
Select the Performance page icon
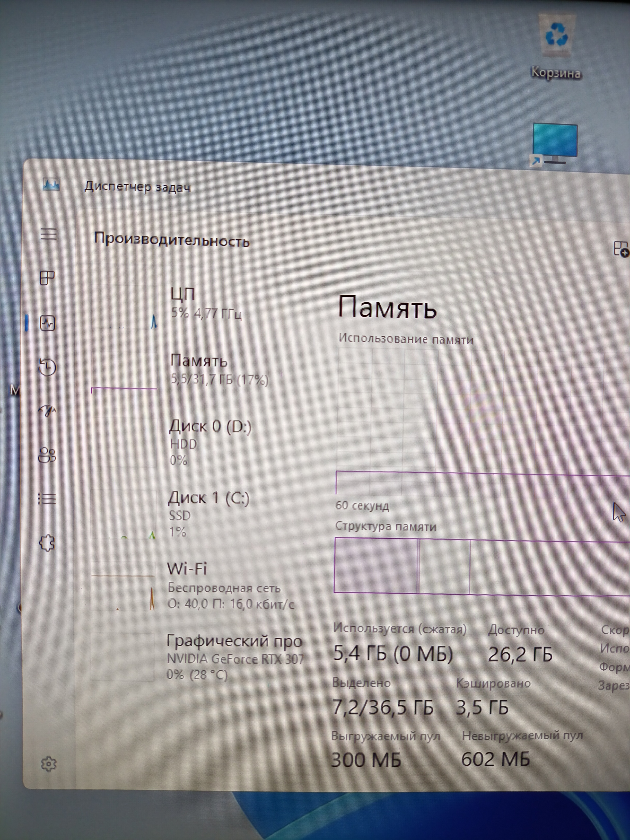(x=47, y=323)
